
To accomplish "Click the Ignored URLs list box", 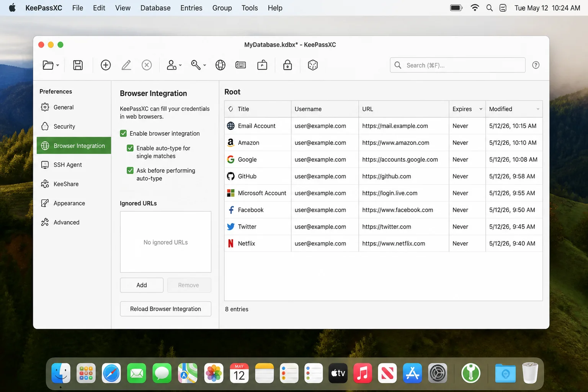I will 165,242.
